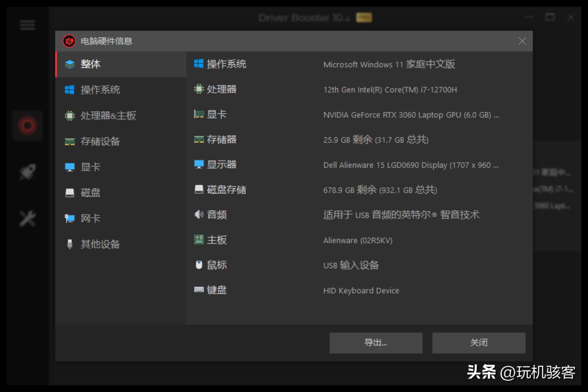Select the 存储设备 category
The image size is (588, 392).
(100, 141)
